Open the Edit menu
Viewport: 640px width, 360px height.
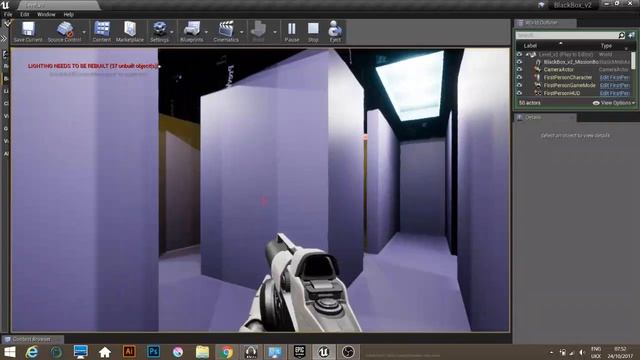coord(24,14)
